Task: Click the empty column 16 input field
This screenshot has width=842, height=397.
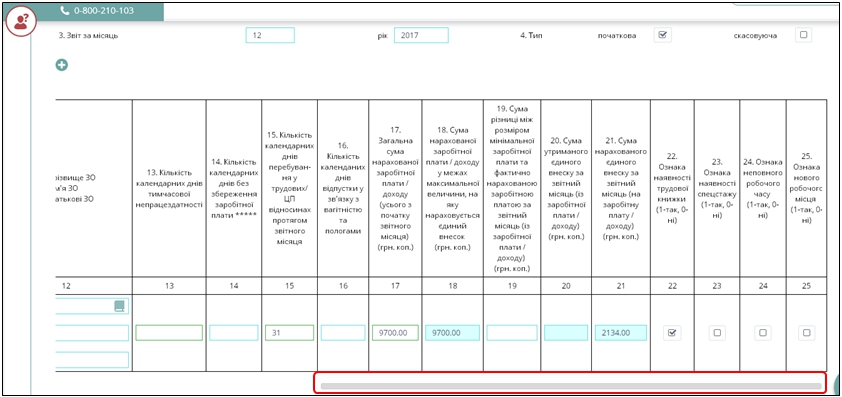Action: [343, 333]
